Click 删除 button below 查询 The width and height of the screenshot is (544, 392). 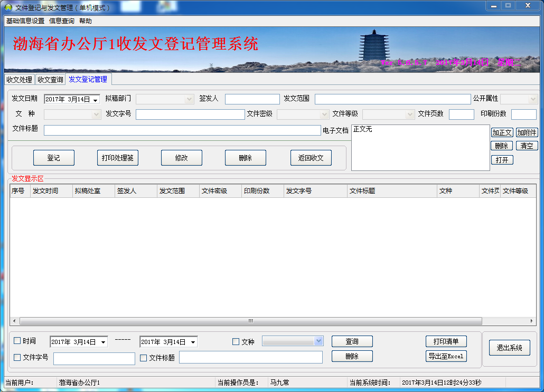pos(352,356)
